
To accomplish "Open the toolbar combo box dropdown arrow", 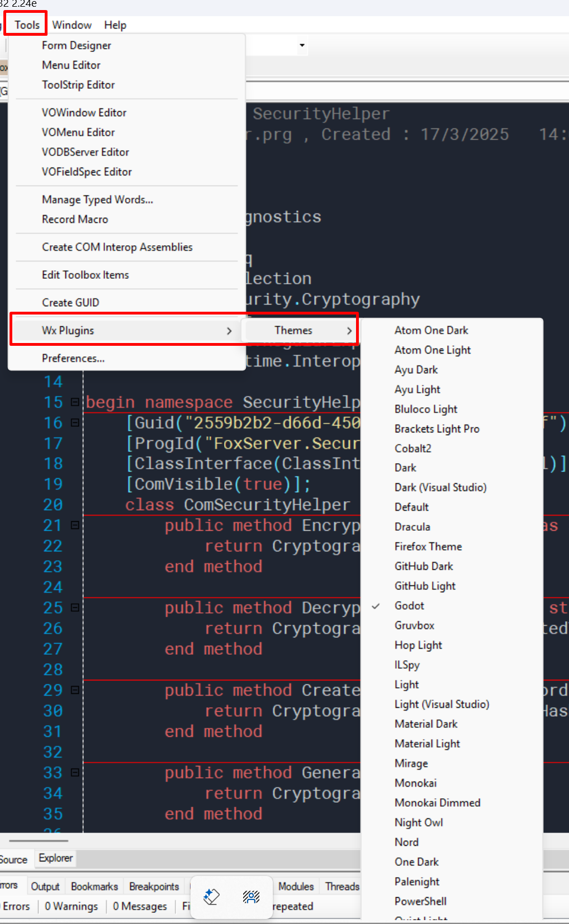I will pyautogui.click(x=302, y=45).
